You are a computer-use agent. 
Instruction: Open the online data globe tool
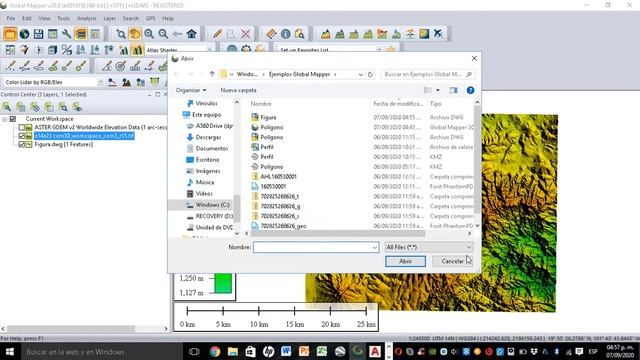(x=24, y=33)
